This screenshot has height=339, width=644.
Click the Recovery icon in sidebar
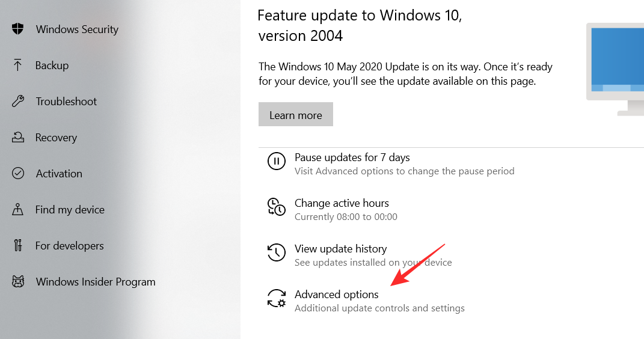[18, 137]
